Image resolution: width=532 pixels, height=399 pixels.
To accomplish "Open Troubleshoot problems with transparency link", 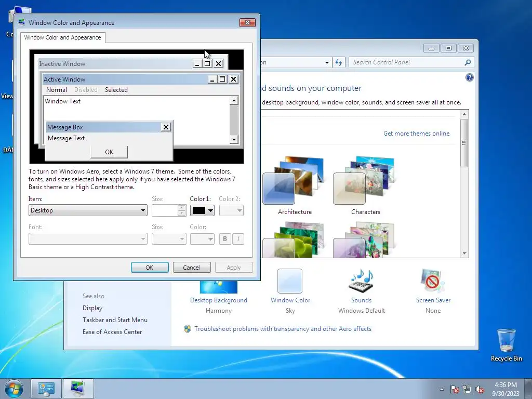I will click(x=283, y=329).
